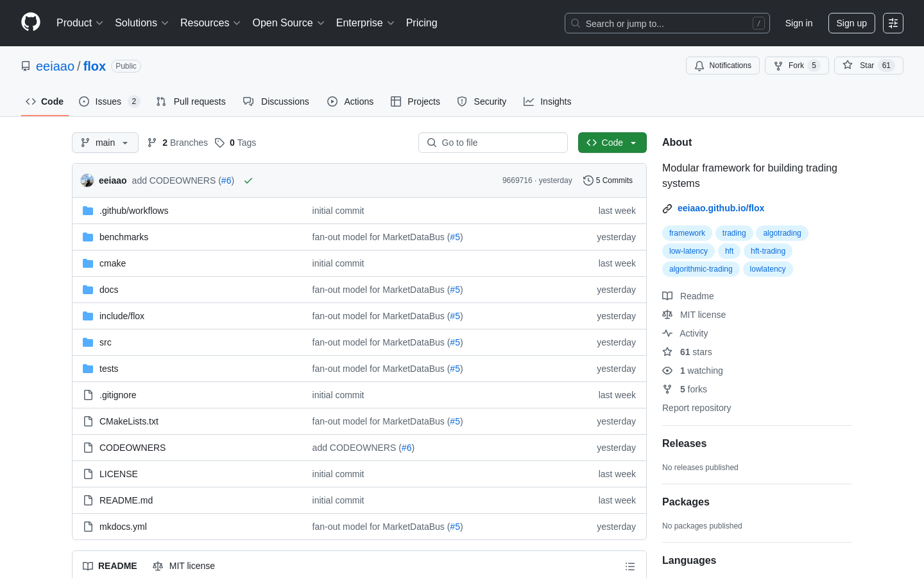
Task: Focus the Search or jump to field
Action: click(667, 23)
